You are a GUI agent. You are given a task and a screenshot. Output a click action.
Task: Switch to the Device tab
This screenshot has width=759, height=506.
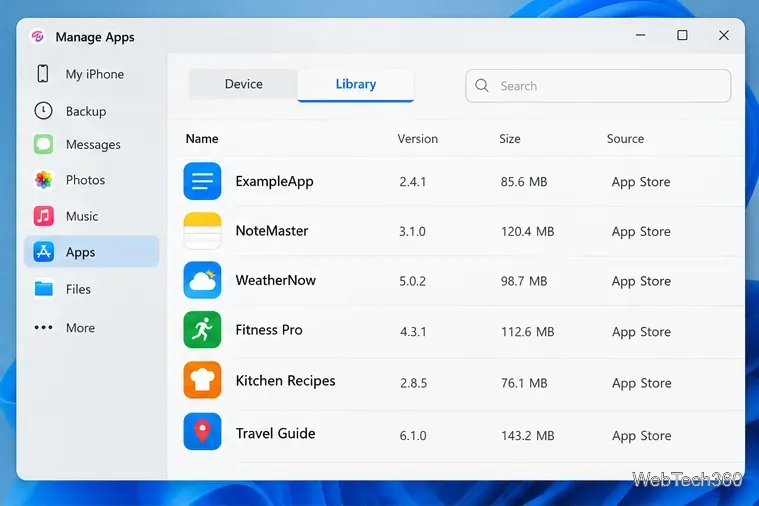click(243, 84)
